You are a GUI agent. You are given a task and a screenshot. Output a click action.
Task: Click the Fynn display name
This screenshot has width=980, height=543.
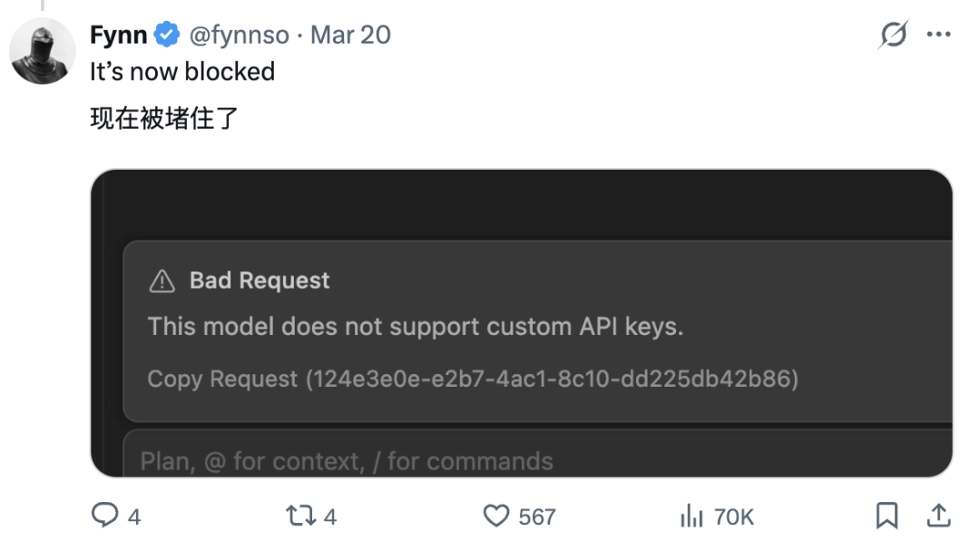pos(118,35)
